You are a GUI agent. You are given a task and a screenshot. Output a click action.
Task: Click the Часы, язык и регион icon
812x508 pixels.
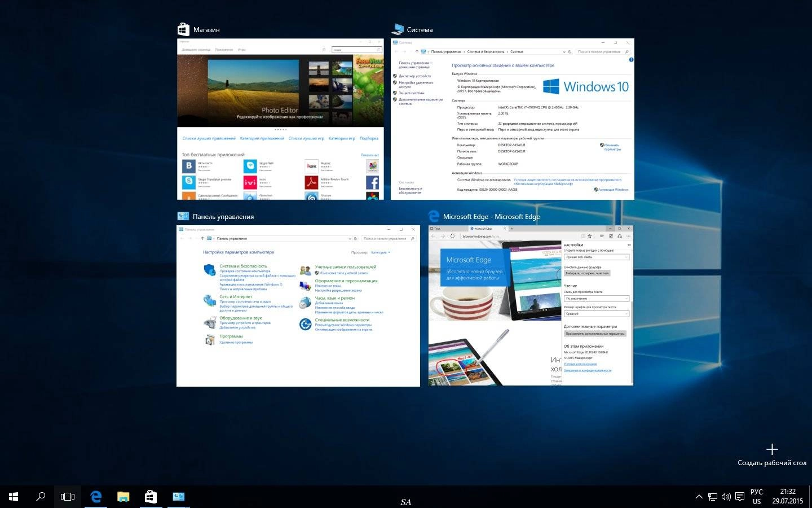[x=305, y=303]
